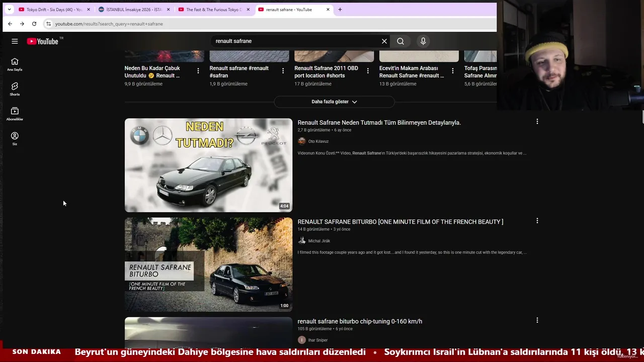Open Siz profile section in sidebar
644x362 pixels.
point(15,139)
